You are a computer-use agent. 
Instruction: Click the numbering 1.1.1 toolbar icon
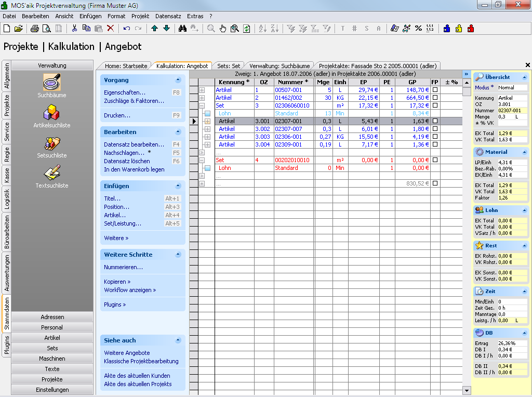430,29
